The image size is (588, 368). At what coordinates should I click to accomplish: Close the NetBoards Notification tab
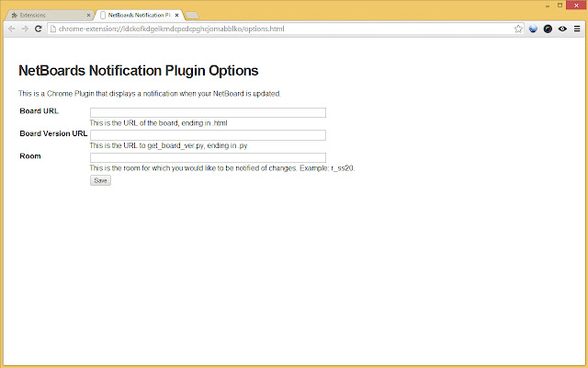(176, 16)
